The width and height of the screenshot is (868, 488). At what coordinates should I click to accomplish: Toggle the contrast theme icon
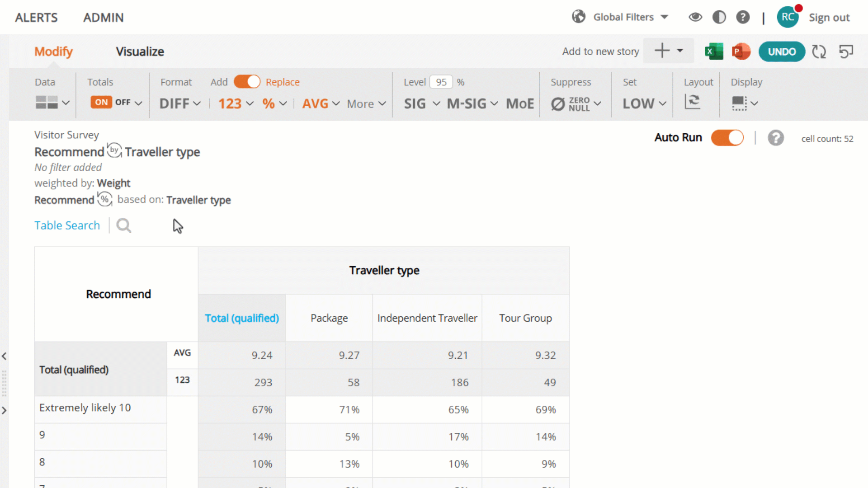click(719, 17)
